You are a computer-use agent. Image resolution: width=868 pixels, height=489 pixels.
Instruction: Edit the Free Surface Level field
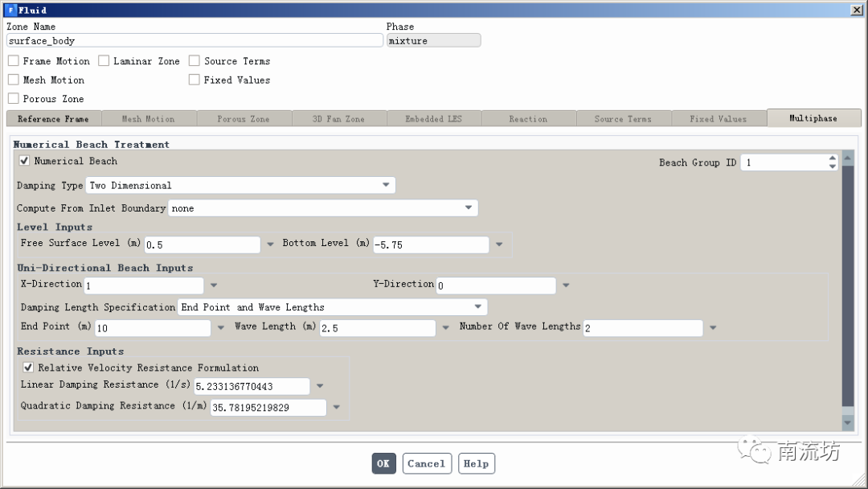click(202, 244)
